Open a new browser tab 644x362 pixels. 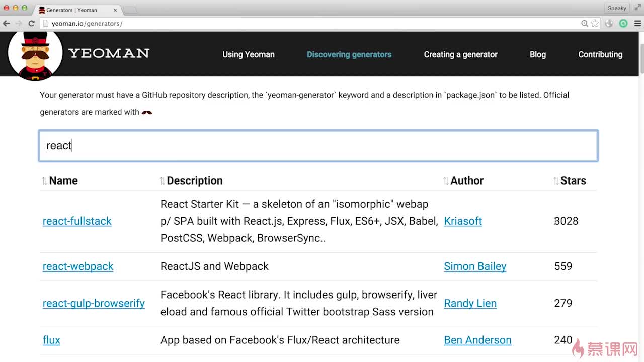tap(130, 10)
